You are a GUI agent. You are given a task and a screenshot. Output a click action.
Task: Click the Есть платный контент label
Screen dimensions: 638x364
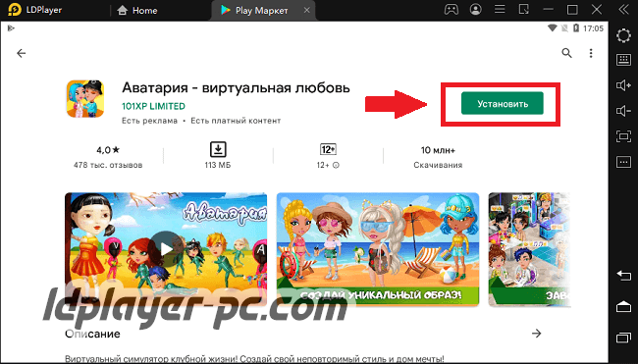[x=236, y=121]
